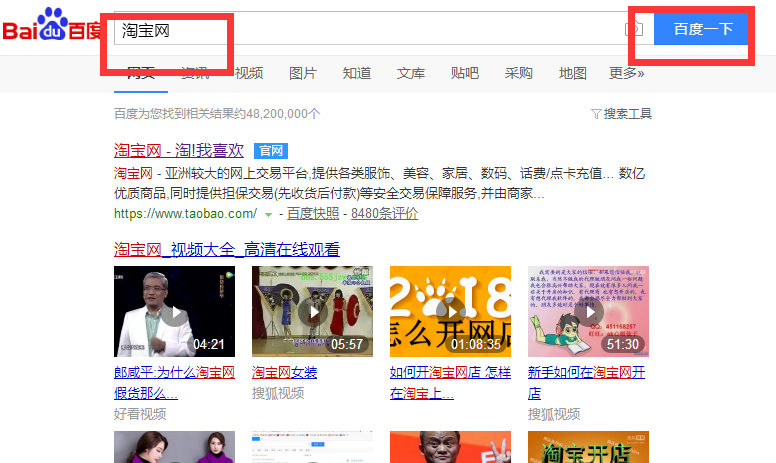Click the green arrow next to taobao.com URL
Screen dimensions: 776x463
268,215
